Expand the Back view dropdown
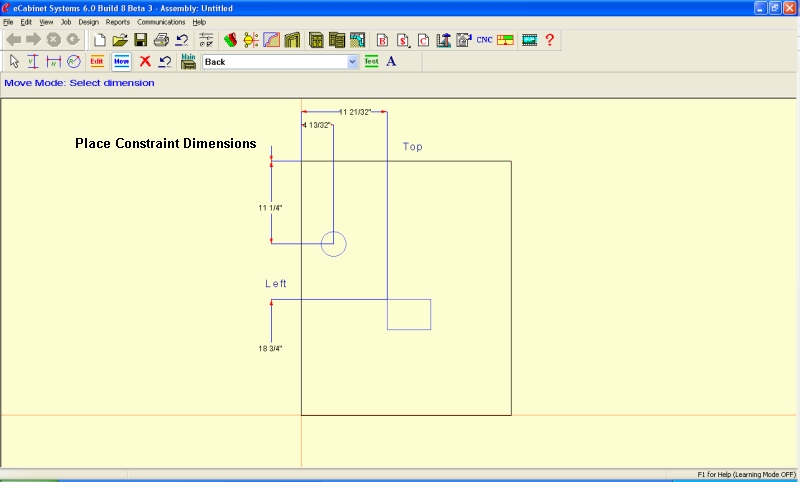 (352, 62)
